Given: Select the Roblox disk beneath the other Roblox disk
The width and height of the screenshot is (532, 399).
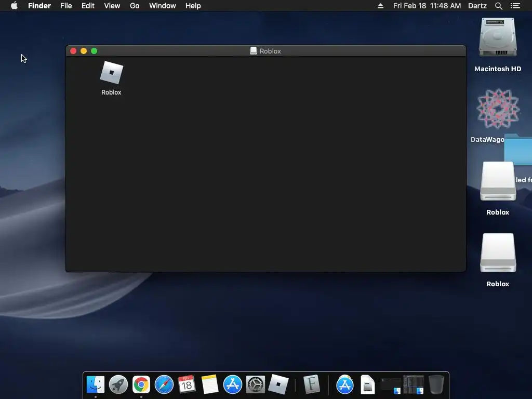Looking at the screenshot, I should tap(498, 253).
